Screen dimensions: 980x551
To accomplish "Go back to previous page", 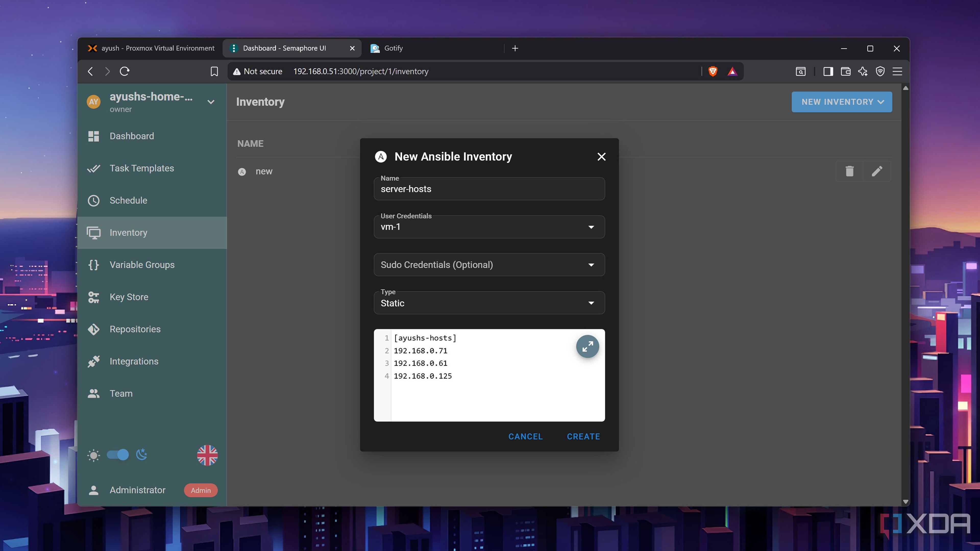I will pos(90,71).
